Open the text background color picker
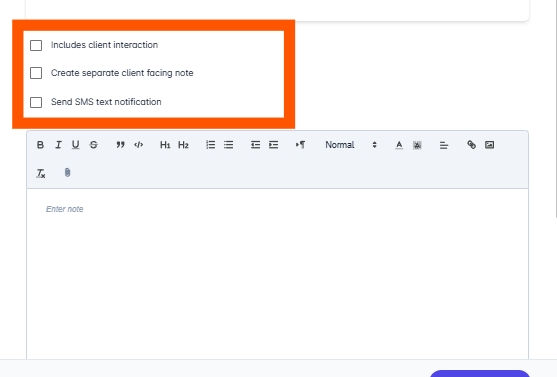557x377 pixels. pyautogui.click(x=417, y=145)
